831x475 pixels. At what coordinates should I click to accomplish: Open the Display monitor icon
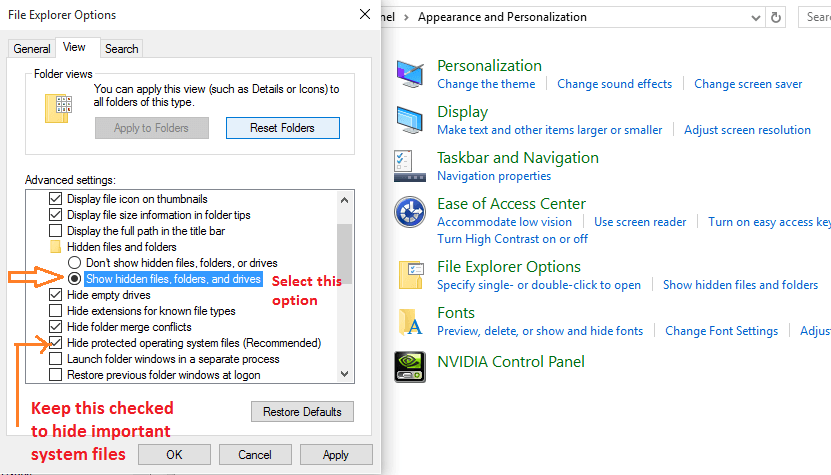coord(410,120)
